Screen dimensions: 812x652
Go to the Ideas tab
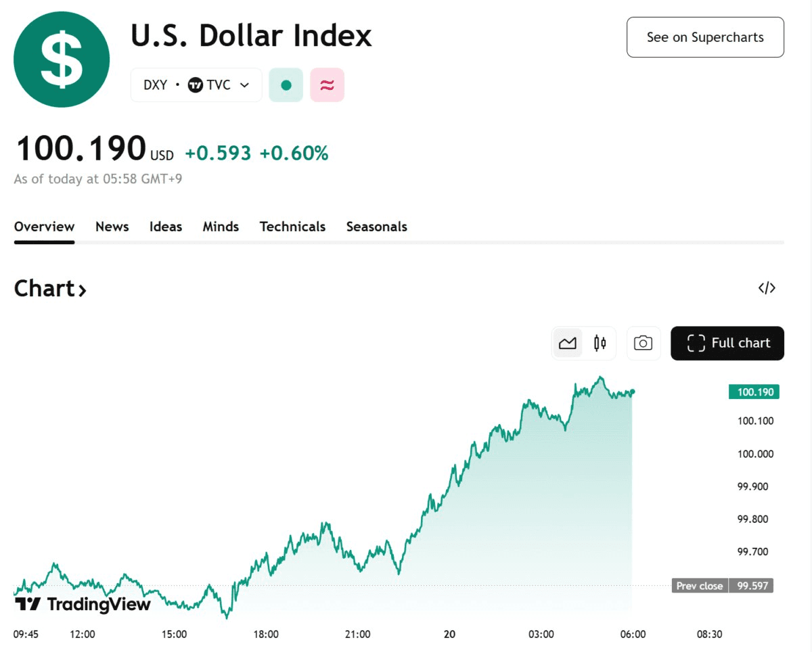(x=166, y=227)
